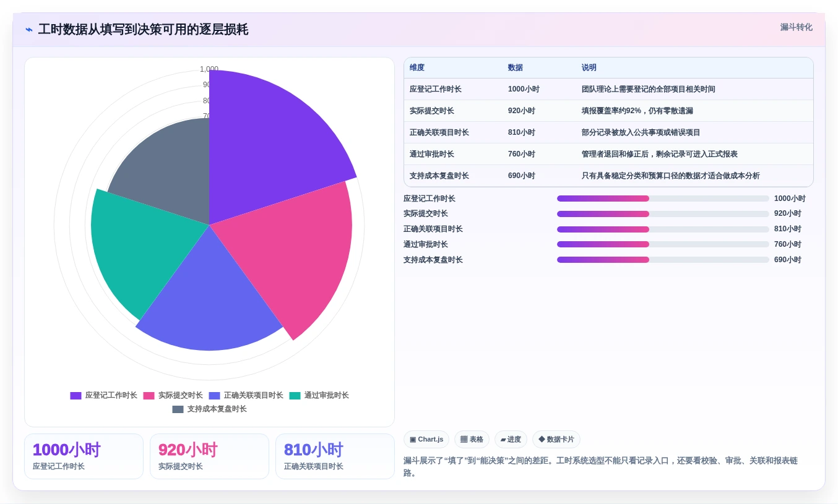Toggle the 正确关联项目时长 legend entry
This screenshot has width=838, height=504.
246,395
